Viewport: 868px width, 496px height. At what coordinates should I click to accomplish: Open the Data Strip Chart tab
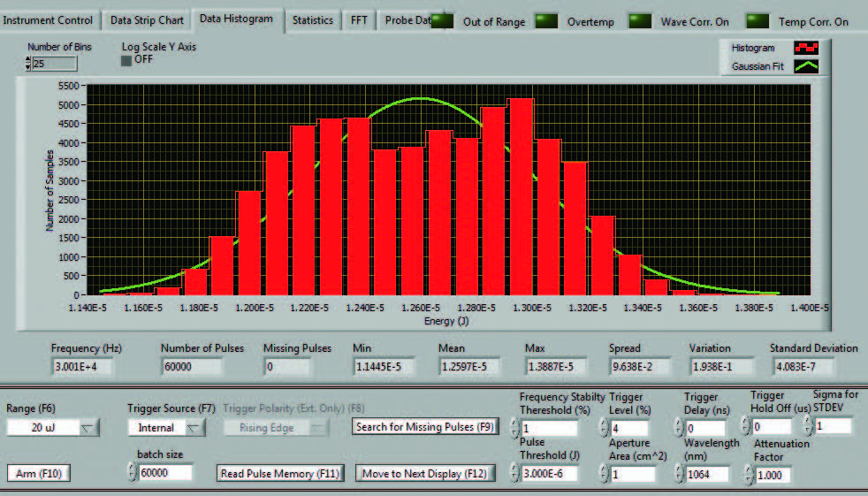tap(146, 19)
